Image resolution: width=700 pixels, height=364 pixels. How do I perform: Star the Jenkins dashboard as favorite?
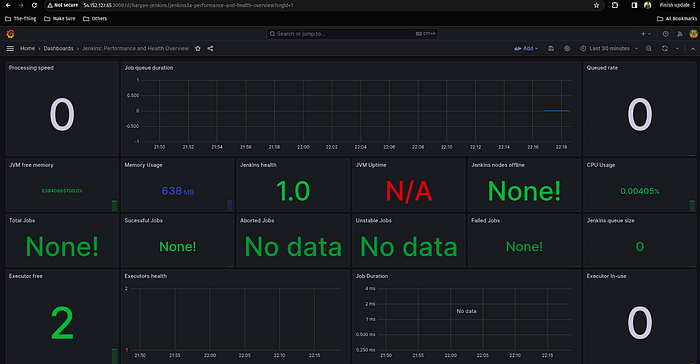point(198,48)
